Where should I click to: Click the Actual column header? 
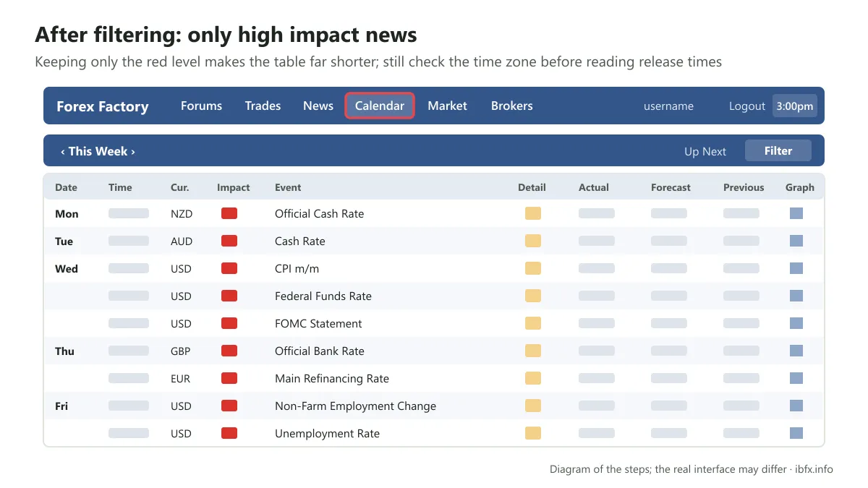594,187
